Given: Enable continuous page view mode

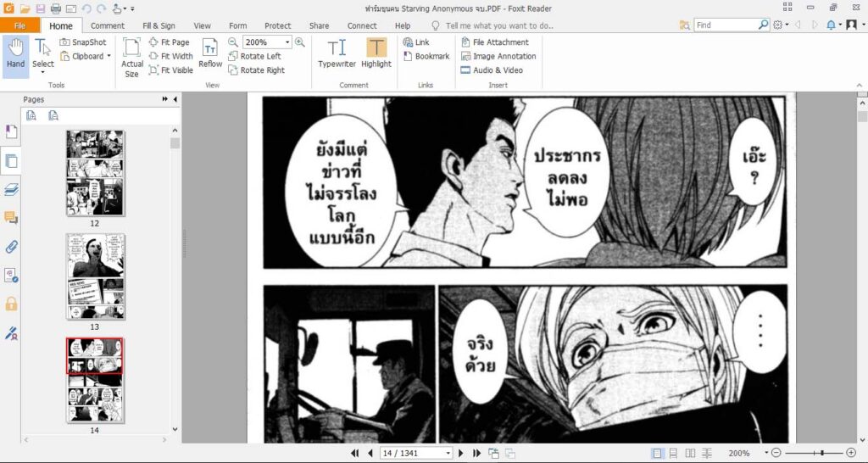Looking at the screenshot, I should (673, 453).
